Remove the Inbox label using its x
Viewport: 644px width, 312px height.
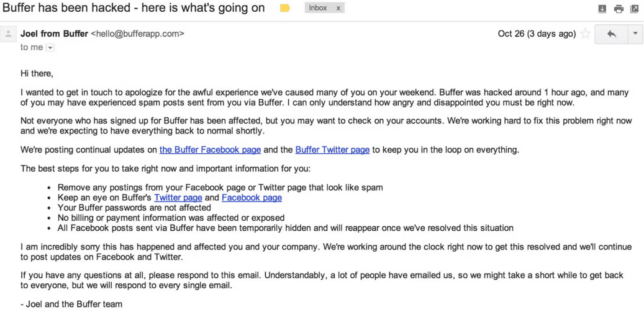click(x=338, y=8)
